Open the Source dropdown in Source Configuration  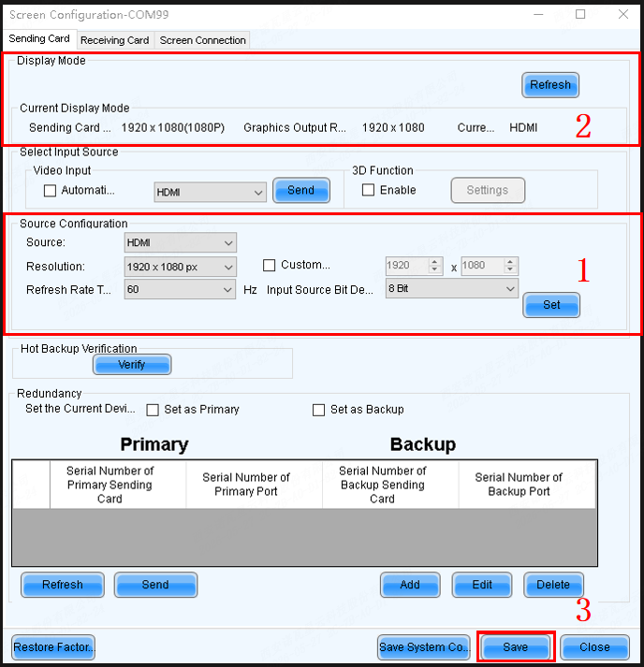180,243
